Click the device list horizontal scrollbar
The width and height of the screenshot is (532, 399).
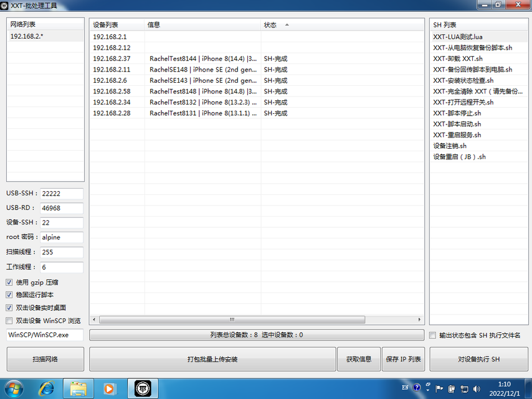point(230,320)
